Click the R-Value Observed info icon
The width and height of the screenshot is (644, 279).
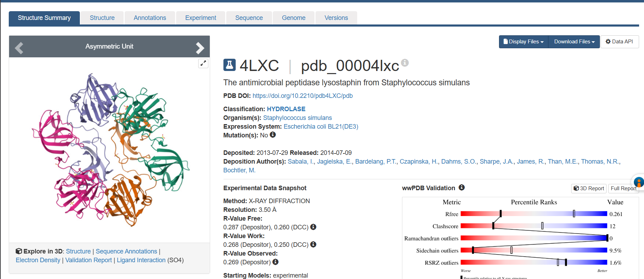click(x=276, y=262)
